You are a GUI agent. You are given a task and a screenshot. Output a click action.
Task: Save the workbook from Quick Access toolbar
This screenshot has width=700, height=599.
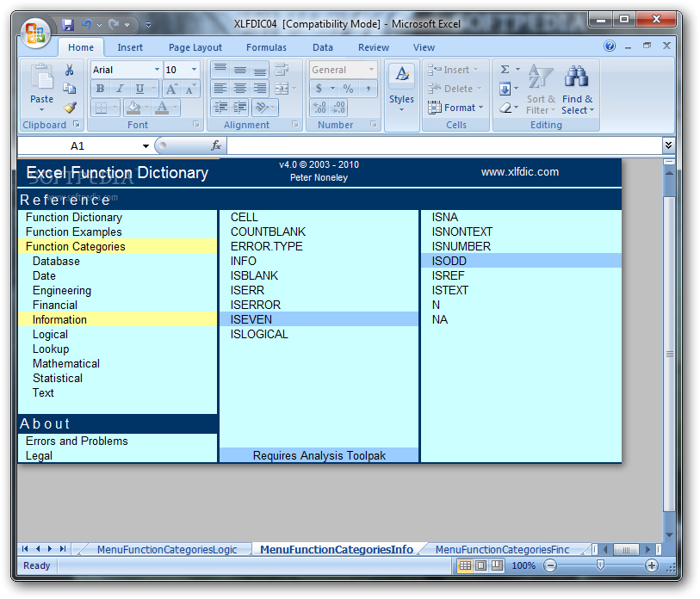click(67, 25)
